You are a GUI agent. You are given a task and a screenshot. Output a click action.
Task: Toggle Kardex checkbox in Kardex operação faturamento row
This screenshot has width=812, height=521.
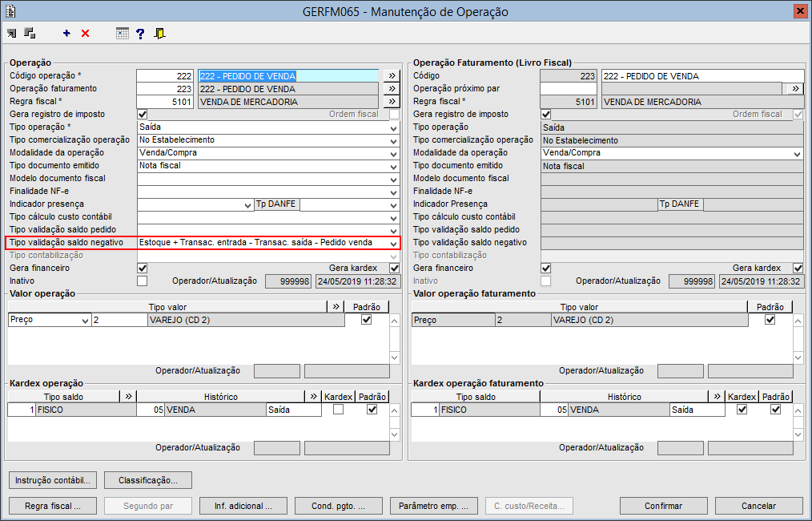click(x=742, y=409)
